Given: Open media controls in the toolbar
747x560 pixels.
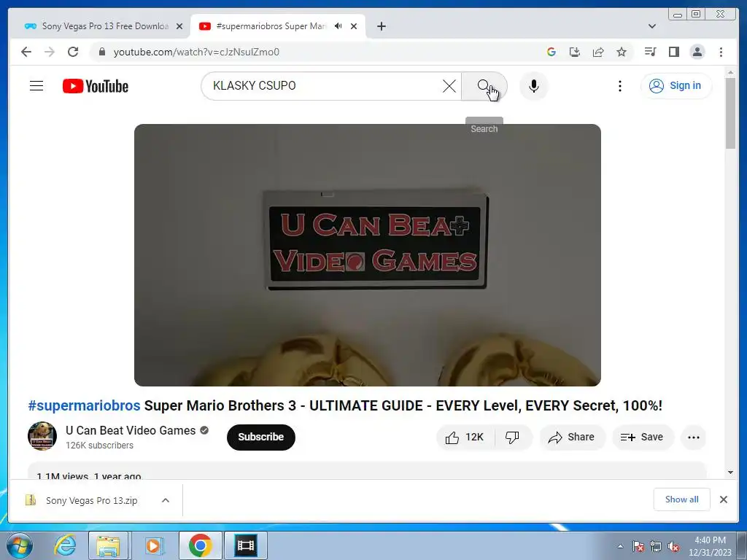Looking at the screenshot, I should pyautogui.click(x=650, y=52).
